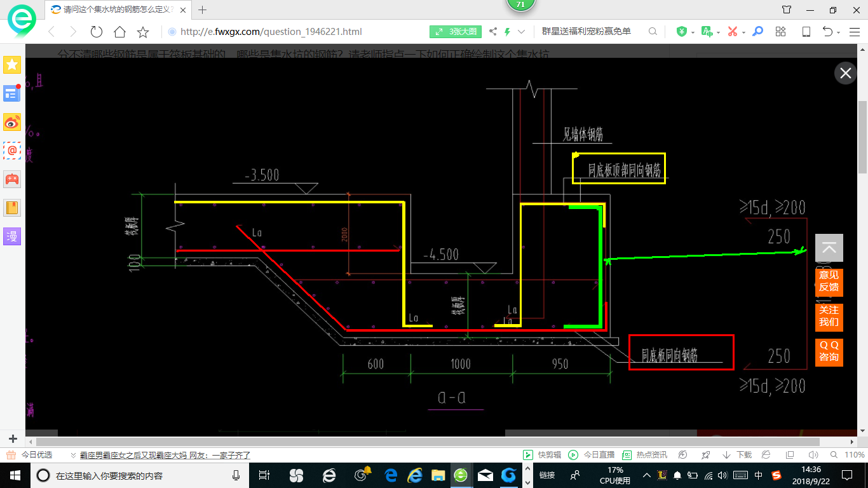
Task: Open the orange book reader sidebar icon
Action: (x=12, y=208)
